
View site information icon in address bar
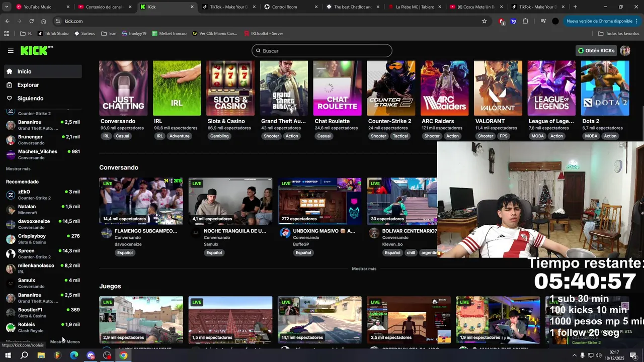coord(58,21)
